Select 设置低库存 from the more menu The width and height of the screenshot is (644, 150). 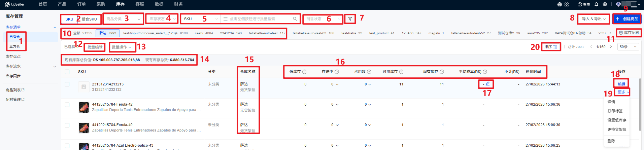coord(617,120)
